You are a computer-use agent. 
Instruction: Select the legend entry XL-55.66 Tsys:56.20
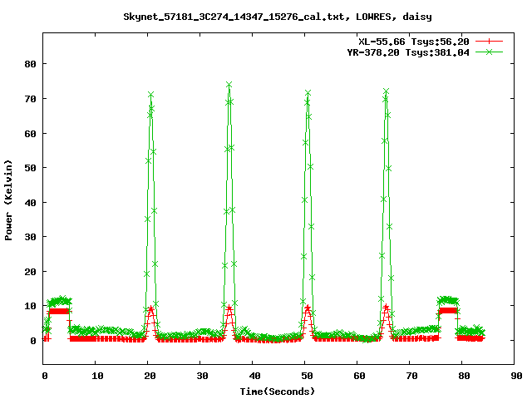coord(414,42)
